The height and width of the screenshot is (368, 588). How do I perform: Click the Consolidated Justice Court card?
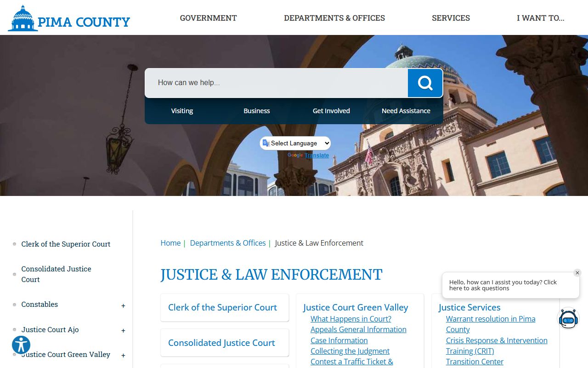225,343
